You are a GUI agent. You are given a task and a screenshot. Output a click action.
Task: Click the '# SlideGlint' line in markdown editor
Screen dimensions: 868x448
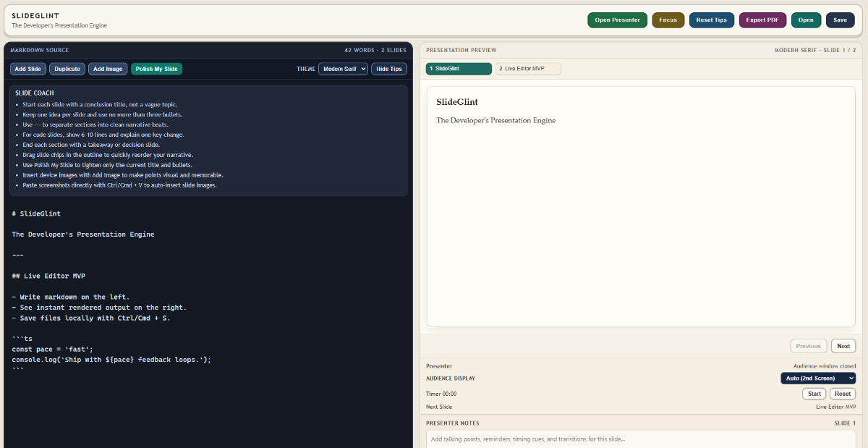pos(36,214)
